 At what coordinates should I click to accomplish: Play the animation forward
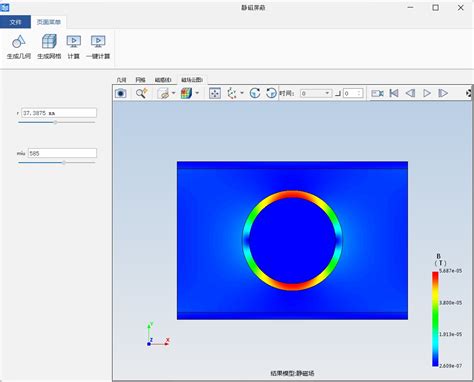click(x=427, y=93)
